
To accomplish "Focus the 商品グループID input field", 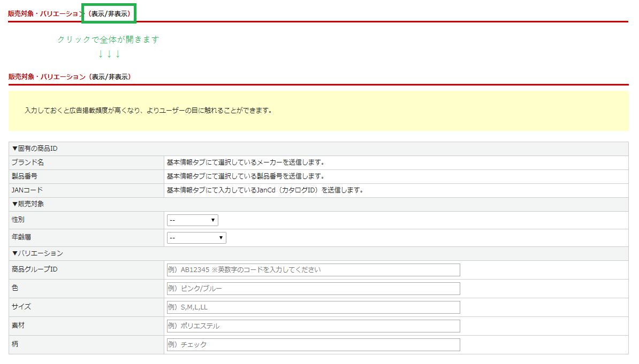I will 313,270.
